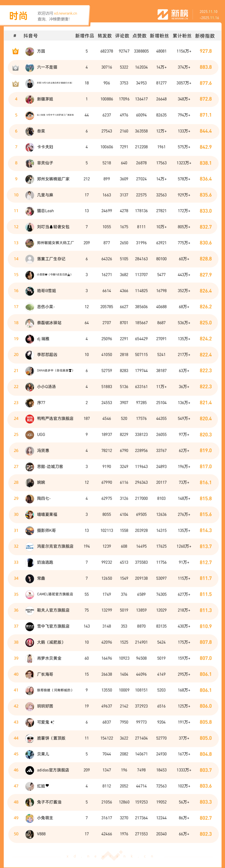Image resolution: width=225 pixels, height=868 pixels.
Task: Click the XIEFURN 鞋夫人 logo avatar
Action: 30,610
